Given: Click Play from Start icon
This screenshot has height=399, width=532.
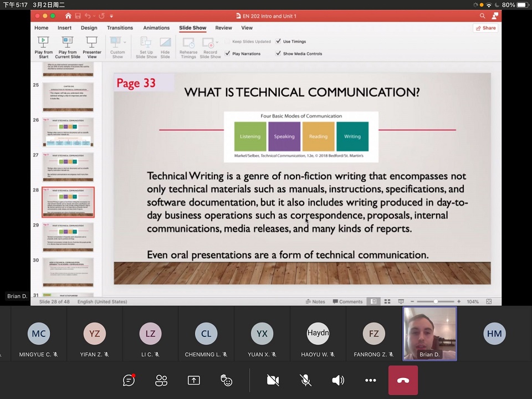Looking at the screenshot, I should [x=43, y=47].
